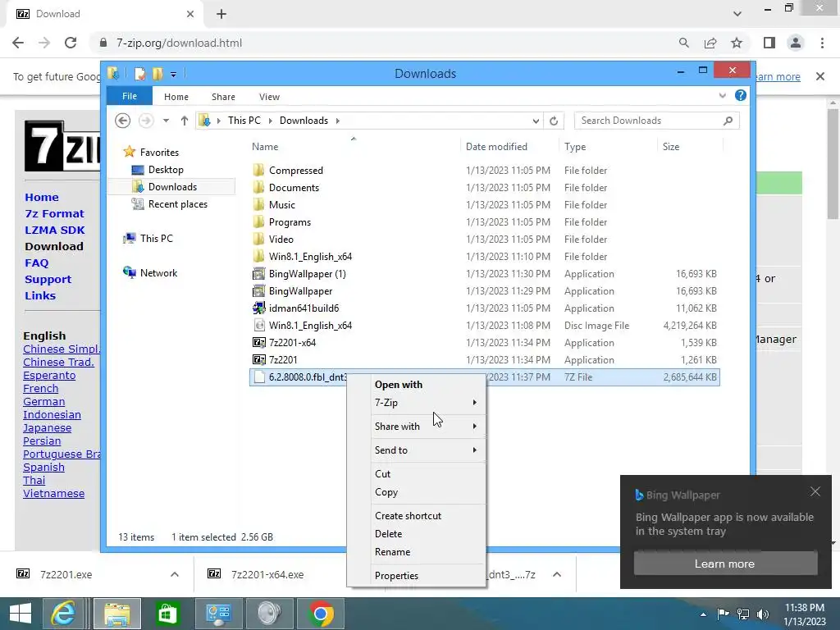This screenshot has height=630, width=840.
Task: Open Chrome profile avatar
Action: pyautogui.click(x=796, y=43)
